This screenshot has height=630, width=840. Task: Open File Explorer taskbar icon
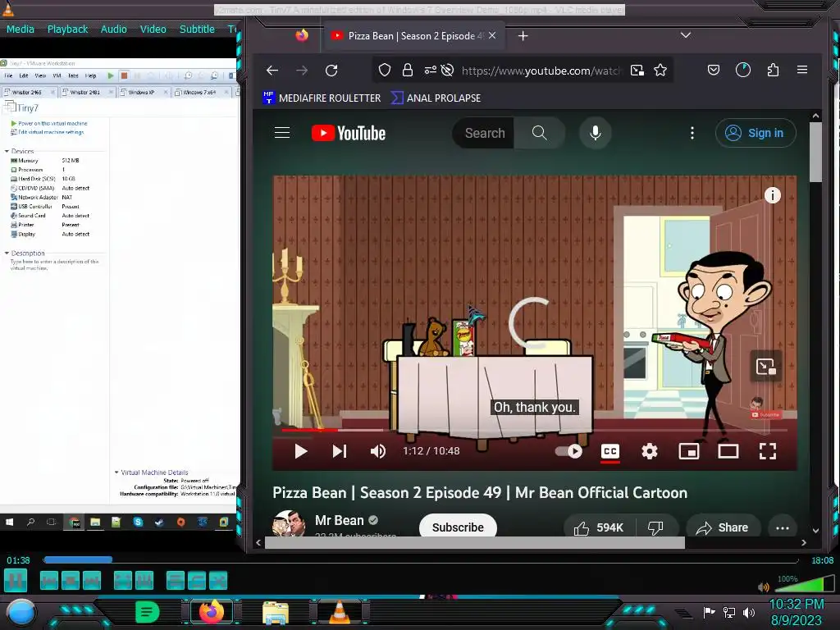[276, 612]
